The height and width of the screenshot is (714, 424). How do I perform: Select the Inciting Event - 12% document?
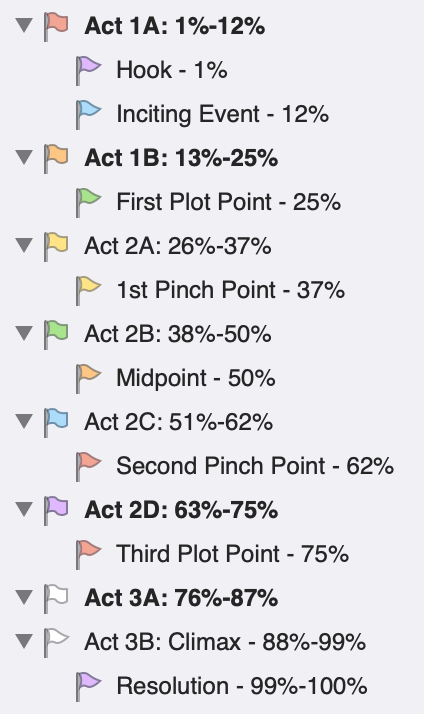point(223,114)
